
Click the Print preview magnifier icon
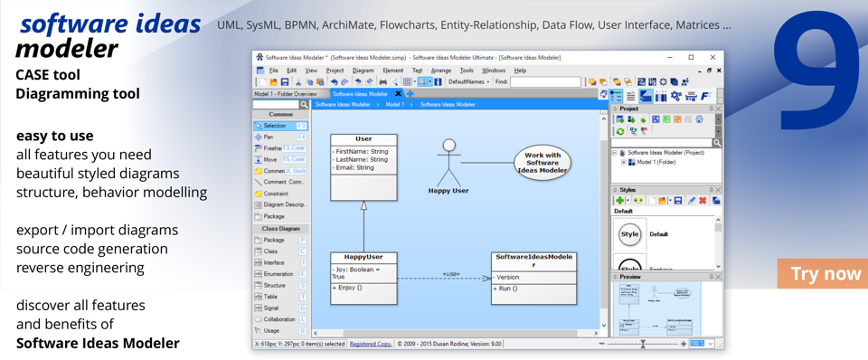(x=394, y=82)
